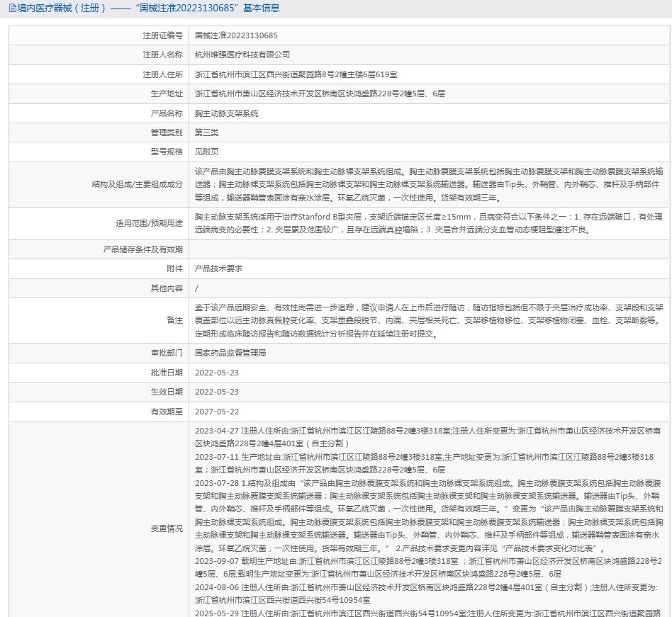Screen dimensions: 672x617
Task: Select the value 第三类
Action: [207, 132]
